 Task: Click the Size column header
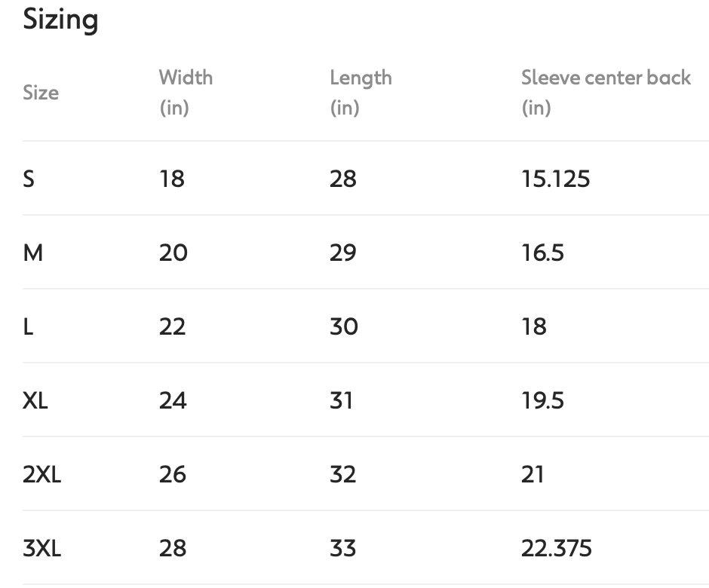coord(41,93)
